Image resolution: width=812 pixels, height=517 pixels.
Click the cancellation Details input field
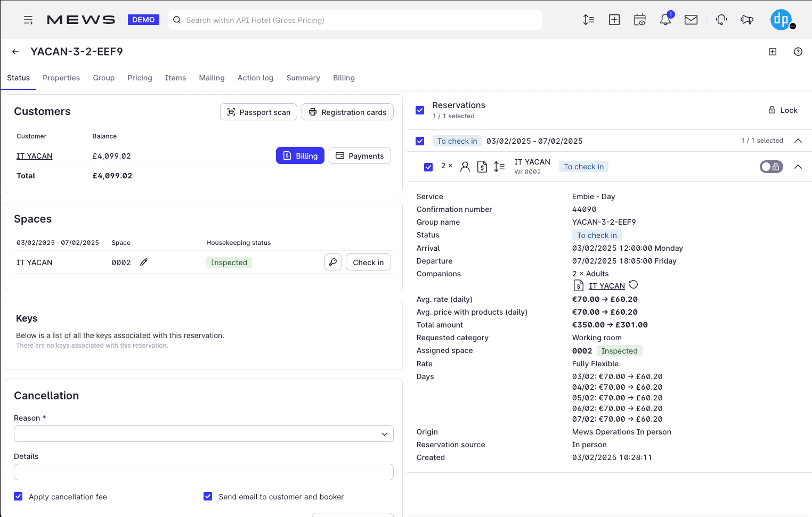click(204, 472)
